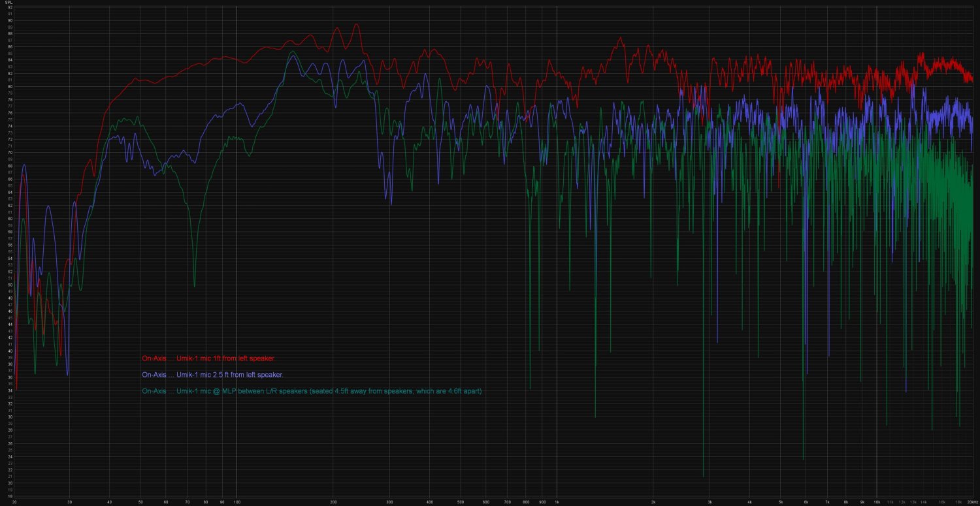Click the green legend entry for mic @ MLP between L/R speakers
The width and height of the screenshot is (980, 506).
point(312,391)
